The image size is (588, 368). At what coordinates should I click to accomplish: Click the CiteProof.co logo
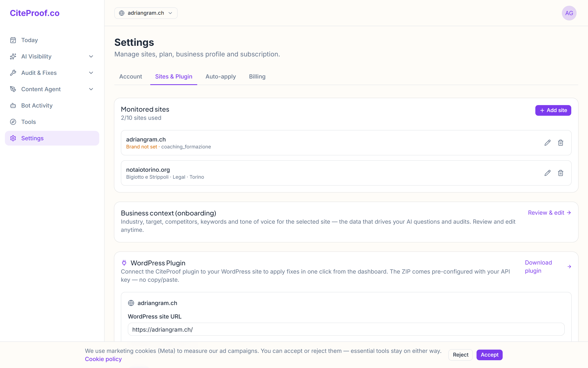click(35, 13)
